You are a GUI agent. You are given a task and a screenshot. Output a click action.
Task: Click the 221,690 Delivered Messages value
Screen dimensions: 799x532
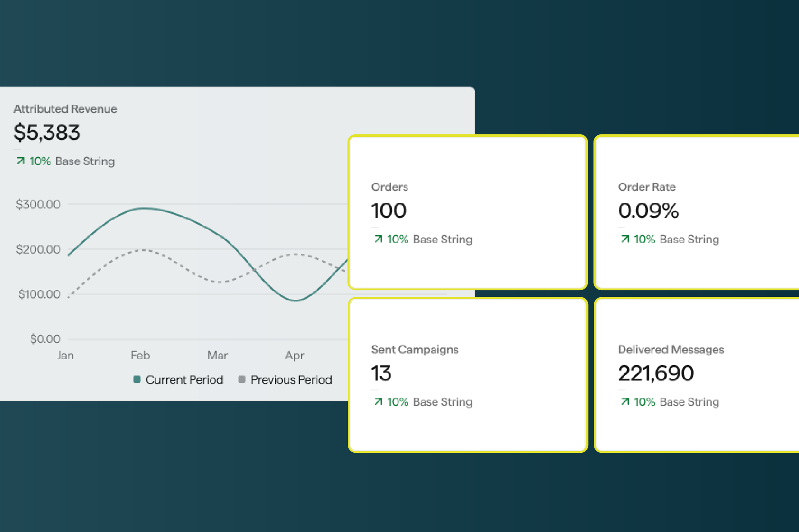click(x=656, y=373)
